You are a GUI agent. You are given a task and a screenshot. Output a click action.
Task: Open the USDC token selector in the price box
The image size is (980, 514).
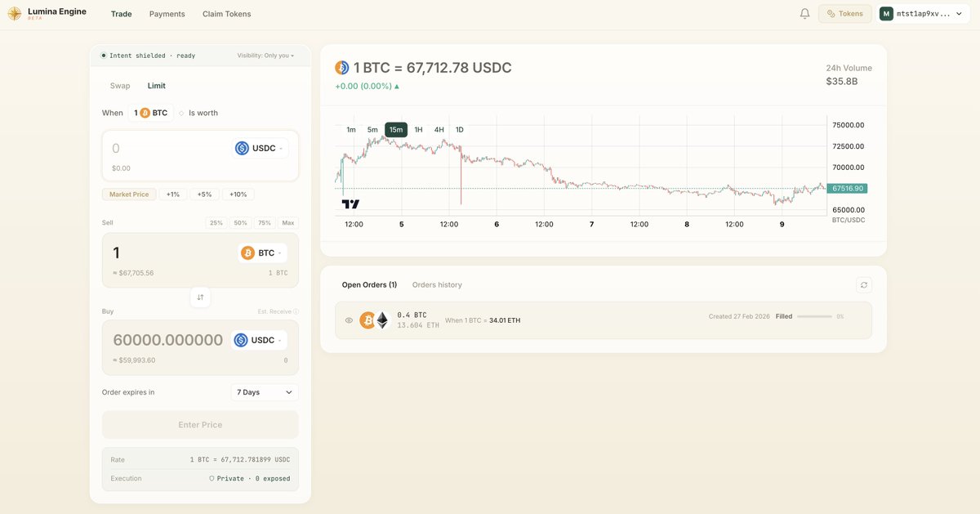point(261,148)
